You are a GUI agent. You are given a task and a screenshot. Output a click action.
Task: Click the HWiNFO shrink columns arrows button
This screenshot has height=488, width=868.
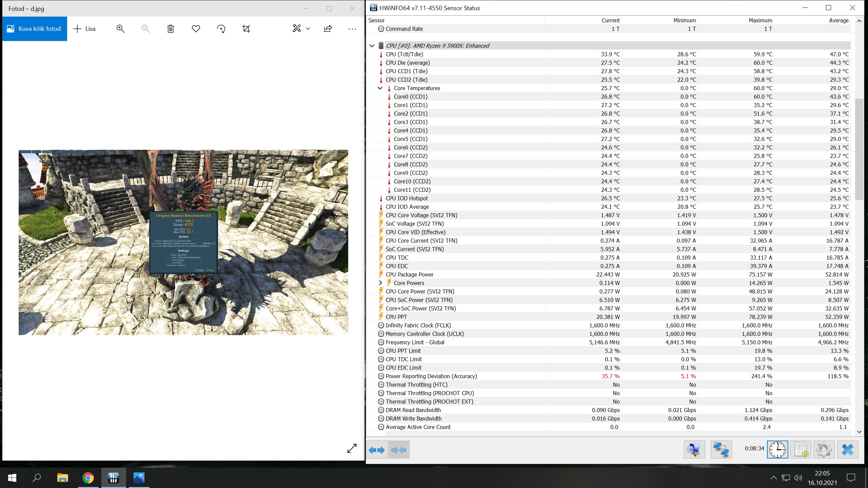[399, 450]
